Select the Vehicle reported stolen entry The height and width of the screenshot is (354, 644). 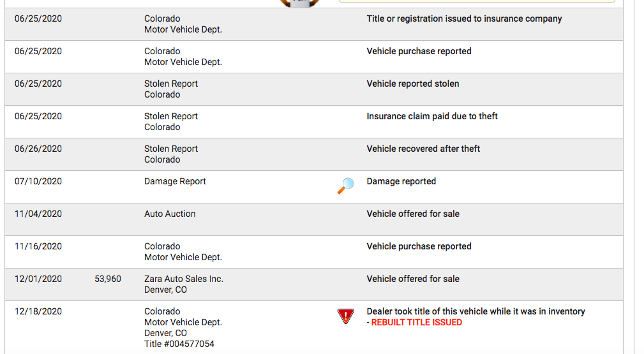coord(413,84)
